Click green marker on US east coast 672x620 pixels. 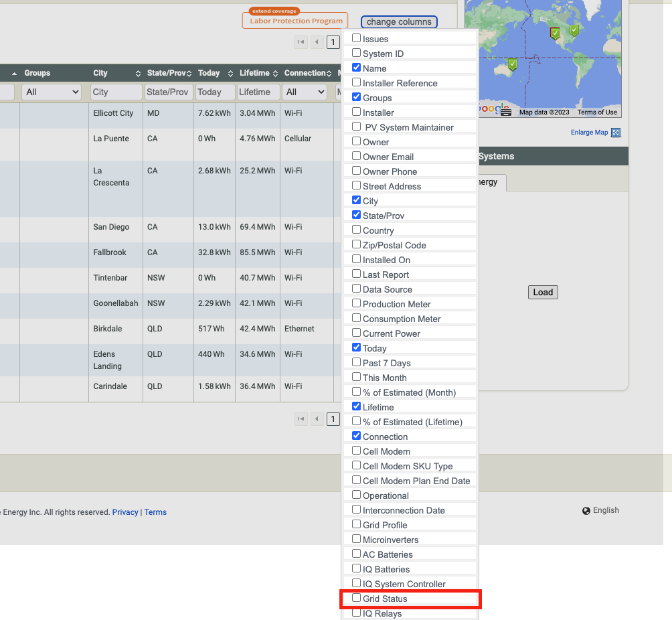tap(574, 30)
